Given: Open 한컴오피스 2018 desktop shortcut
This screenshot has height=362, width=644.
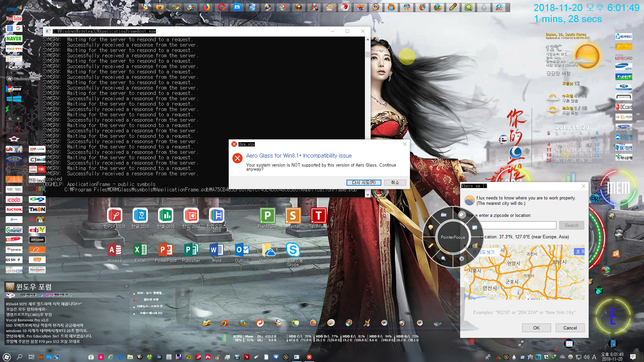Looking at the screenshot, I should pyautogui.click(x=217, y=220).
